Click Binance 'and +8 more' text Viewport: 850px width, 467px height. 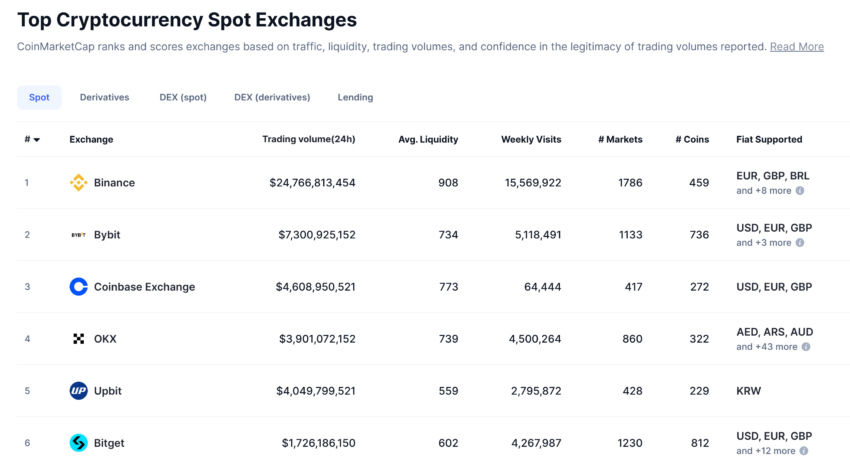coord(764,191)
